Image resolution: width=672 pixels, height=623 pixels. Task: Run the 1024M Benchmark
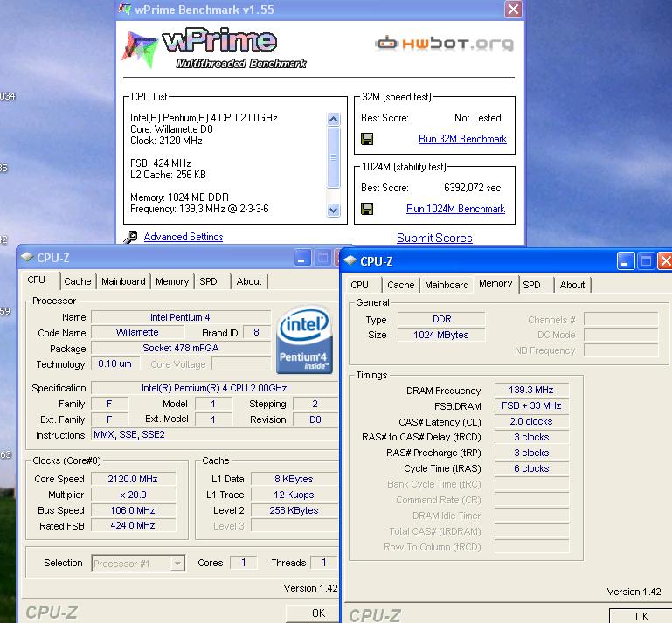pyautogui.click(x=455, y=209)
